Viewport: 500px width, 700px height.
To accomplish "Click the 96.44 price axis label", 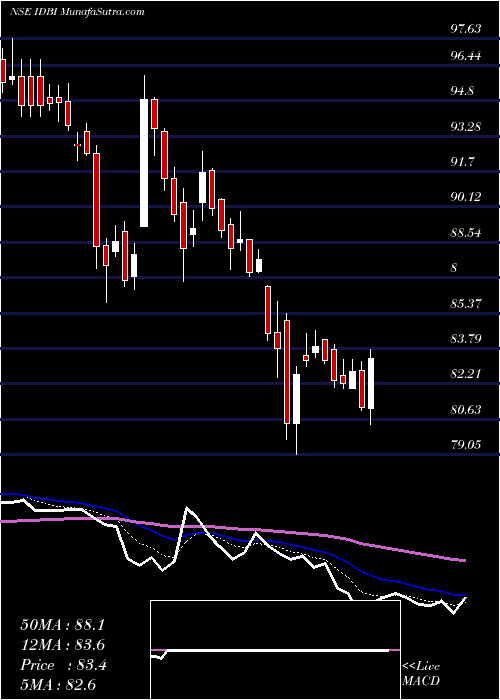I will click(x=466, y=56).
